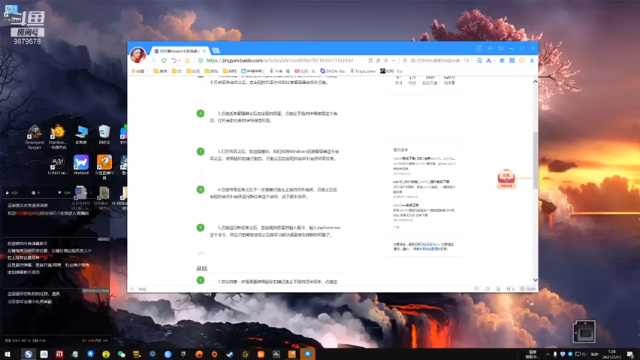Expand the system tray hidden icons chevron
This screenshot has height=360, width=640.
[547, 354]
